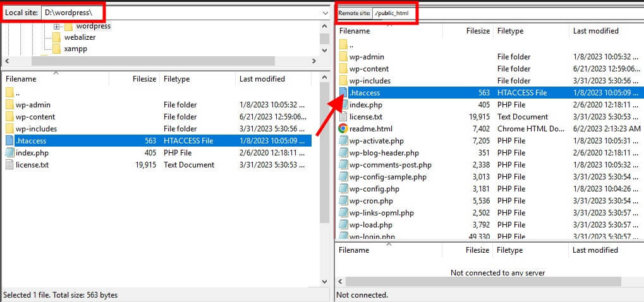The width and height of the screenshot is (644, 302).
Task: Click local index.php file icon
Action: tap(9, 153)
